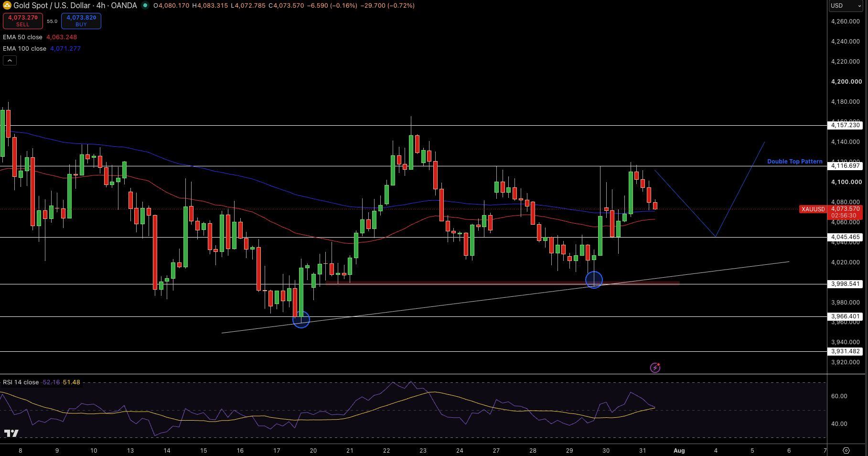Viewport: 868px width, 456px height.
Task: Select the RSI 14 close indicator label
Action: tap(21, 382)
